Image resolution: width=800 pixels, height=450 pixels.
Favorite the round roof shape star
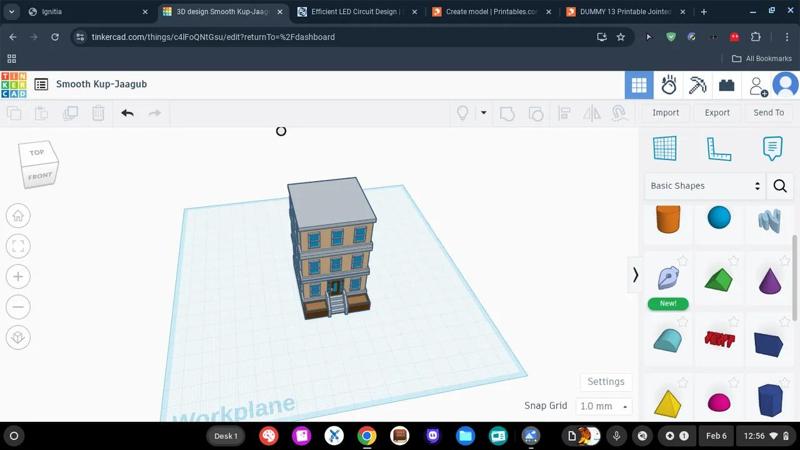coord(683,322)
